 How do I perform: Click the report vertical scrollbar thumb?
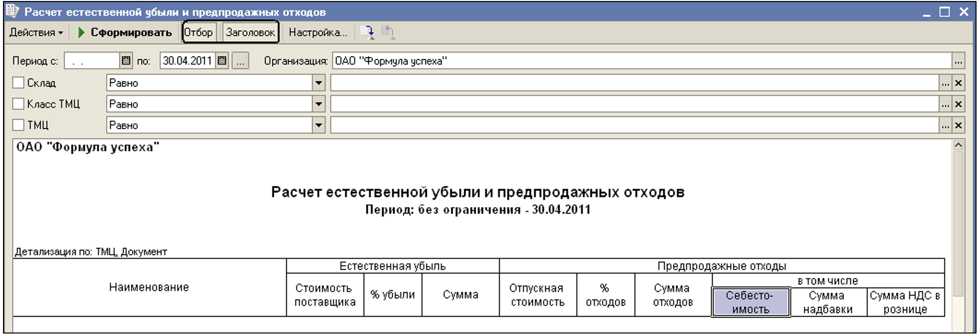[x=959, y=224]
